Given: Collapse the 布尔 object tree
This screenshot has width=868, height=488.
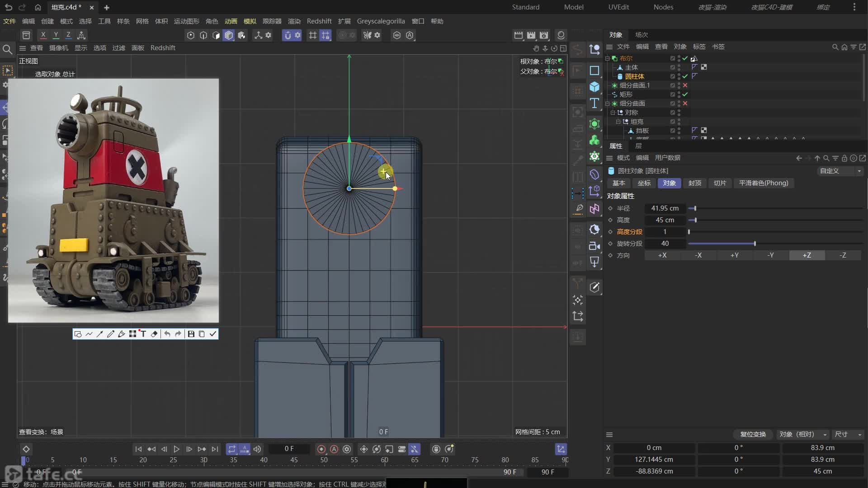Looking at the screenshot, I should tap(608, 58).
